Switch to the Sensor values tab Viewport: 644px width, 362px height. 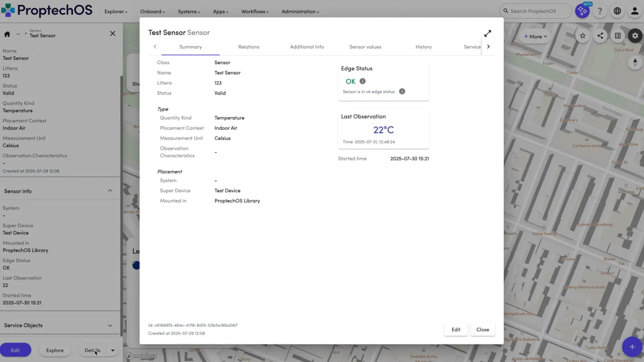(365, 47)
